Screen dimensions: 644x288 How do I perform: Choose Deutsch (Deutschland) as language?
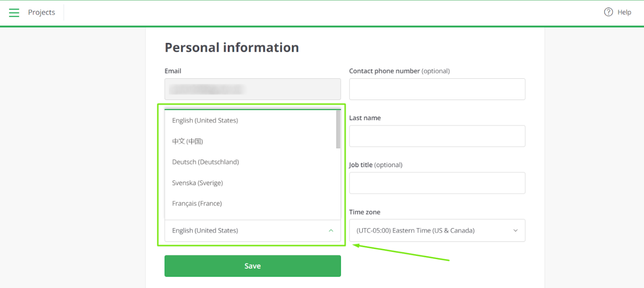click(205, 162)
